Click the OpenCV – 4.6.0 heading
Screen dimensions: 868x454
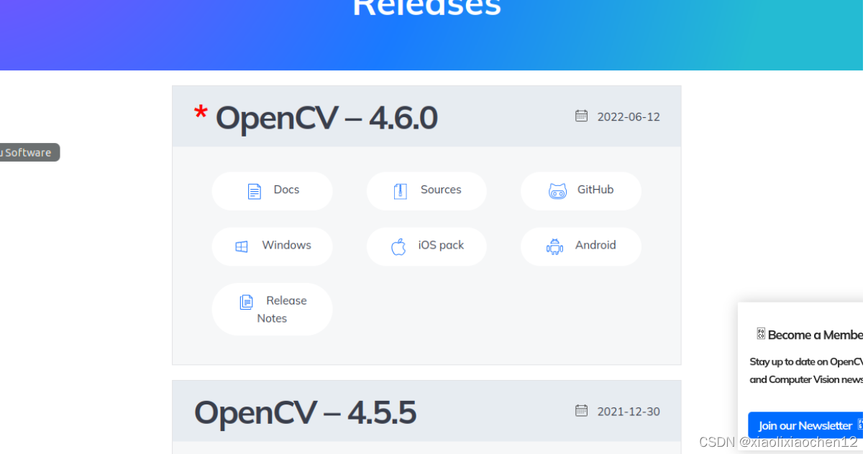pos(326,117)
